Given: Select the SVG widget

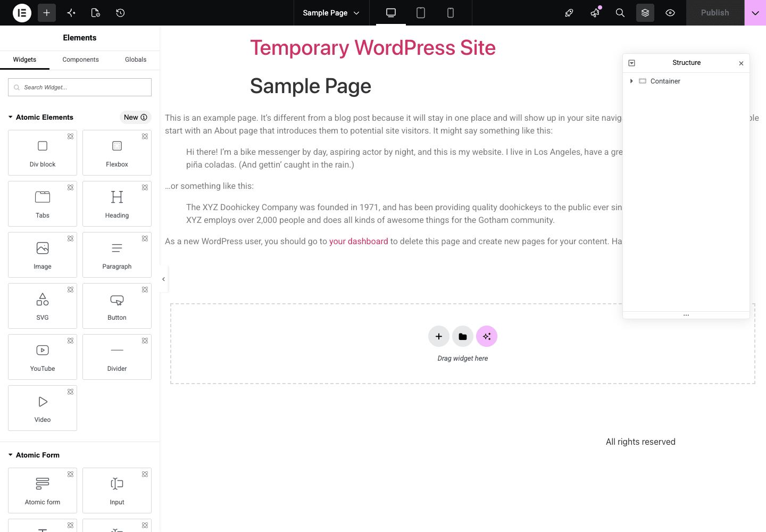Looking at the screenshot, I should coord(43,306).
